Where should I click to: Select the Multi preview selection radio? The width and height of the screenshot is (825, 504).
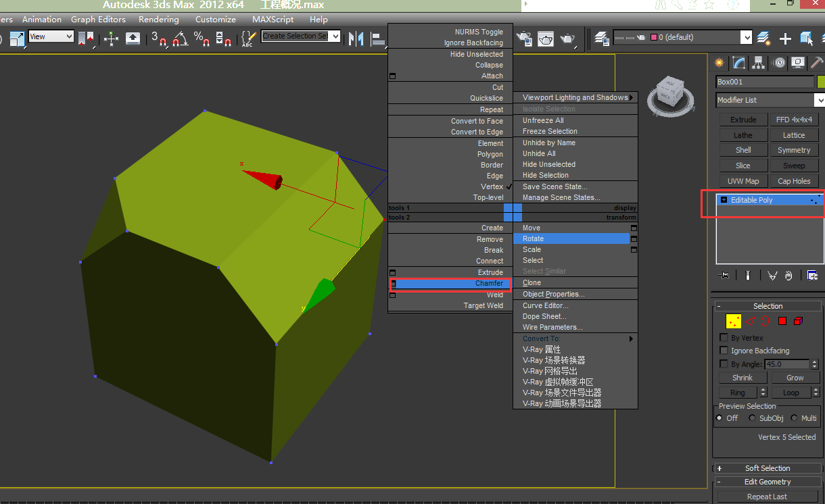(x=794, y=418)
